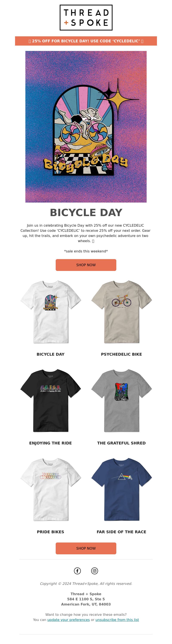The height and width of the screenshot is (644, 172).
Task: View the black Enjoying The Ride t-shirt
Action: coord(51,401)
